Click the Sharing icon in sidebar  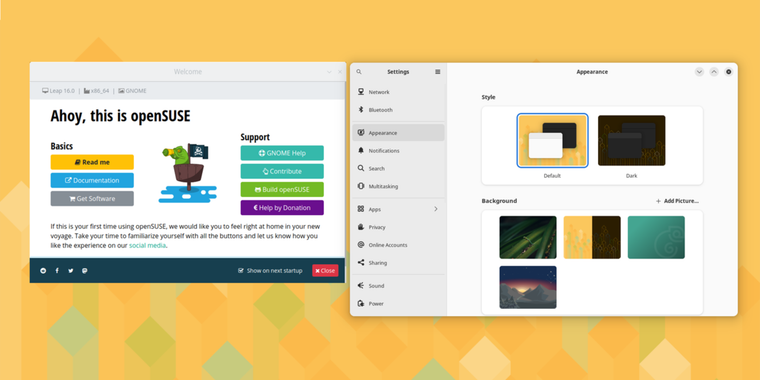click(x=361, y=263)
